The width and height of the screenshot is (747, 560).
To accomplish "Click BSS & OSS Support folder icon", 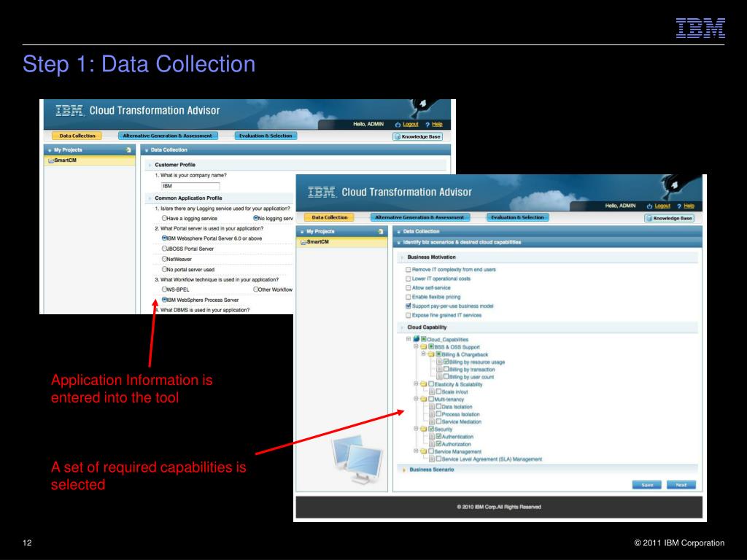I will pos(423,346).
